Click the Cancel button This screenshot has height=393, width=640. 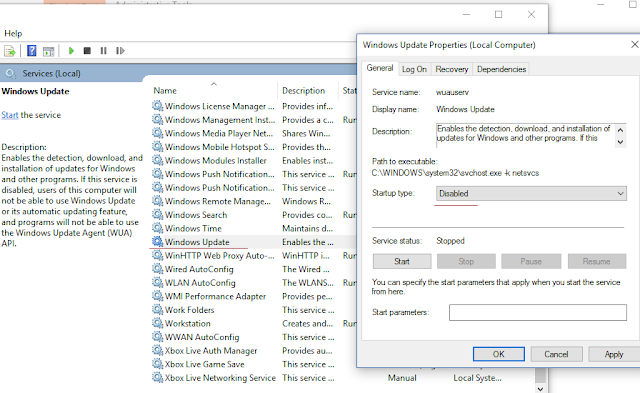556,354
